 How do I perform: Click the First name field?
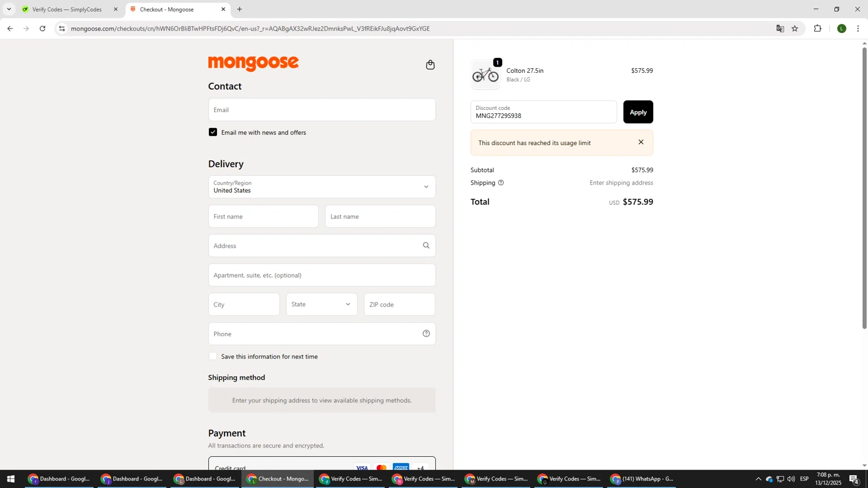263,216
